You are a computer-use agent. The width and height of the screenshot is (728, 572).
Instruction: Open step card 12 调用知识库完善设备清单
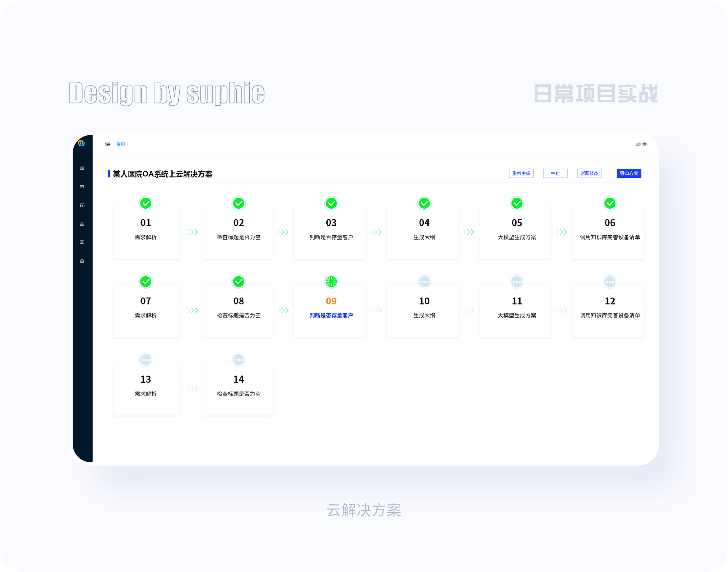click(x=608, y=310)
